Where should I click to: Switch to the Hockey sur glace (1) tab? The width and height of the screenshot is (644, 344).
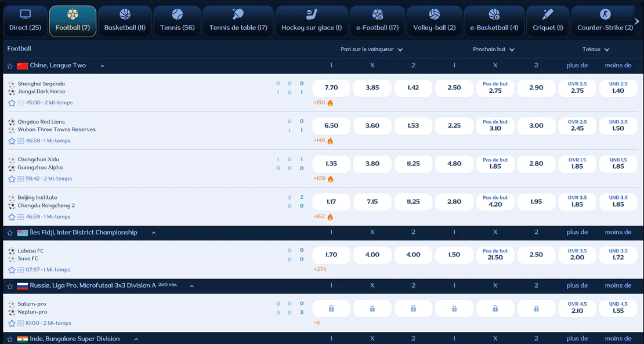point(312,21)
